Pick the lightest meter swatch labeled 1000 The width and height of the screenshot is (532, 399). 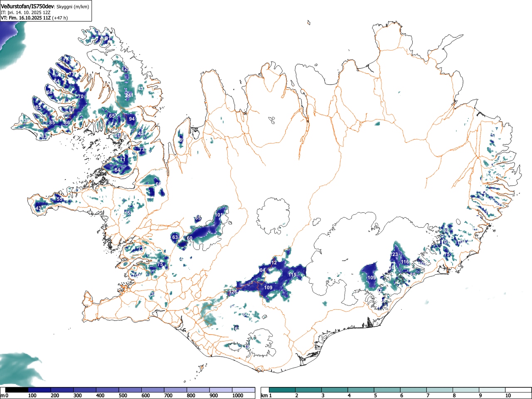(x=244, y=390)
